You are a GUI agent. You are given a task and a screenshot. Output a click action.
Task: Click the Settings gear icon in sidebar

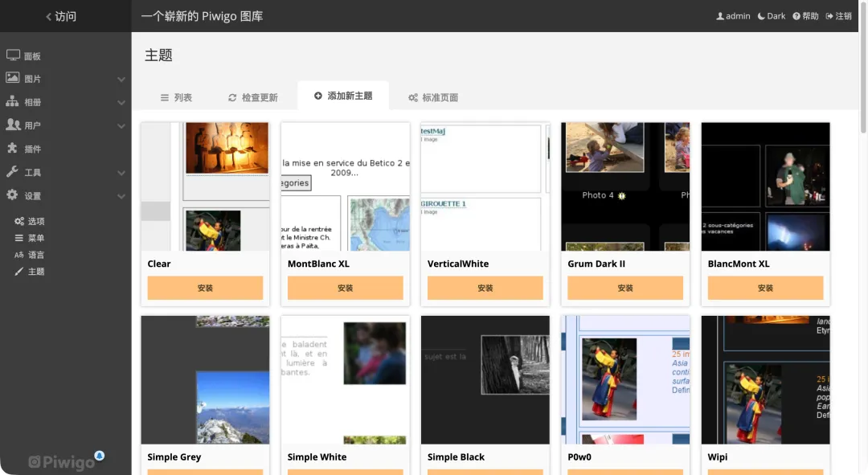13,195
